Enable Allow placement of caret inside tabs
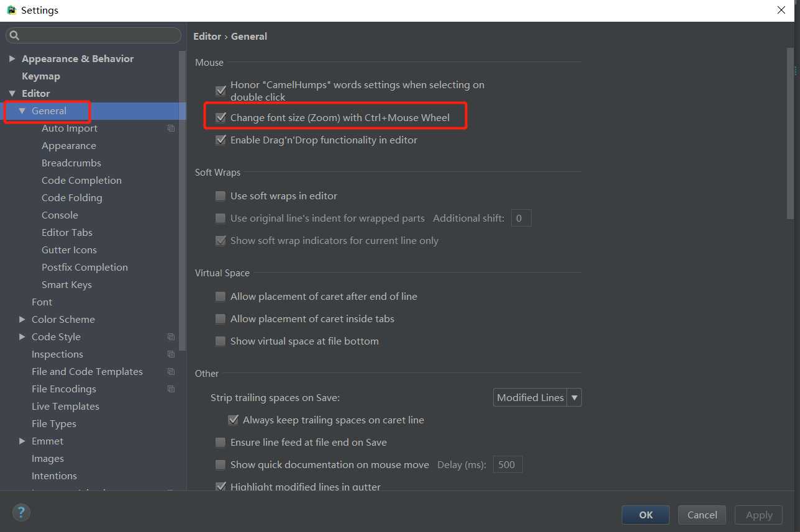The image size is (800, 532). pos(220,319)
